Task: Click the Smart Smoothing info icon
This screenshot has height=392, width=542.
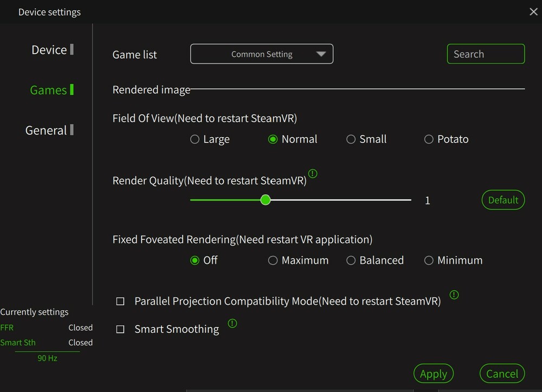Action: pos(233,324)
